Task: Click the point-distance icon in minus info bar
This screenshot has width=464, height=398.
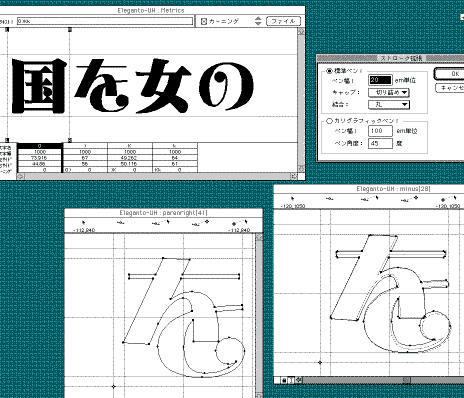Action: (x=330, y=199)
